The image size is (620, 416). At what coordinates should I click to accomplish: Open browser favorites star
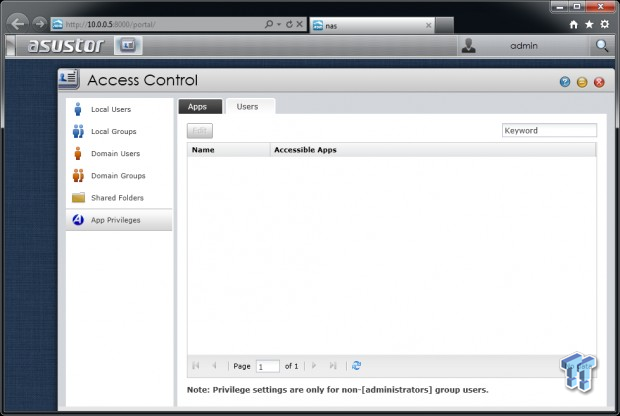point(589,25)
